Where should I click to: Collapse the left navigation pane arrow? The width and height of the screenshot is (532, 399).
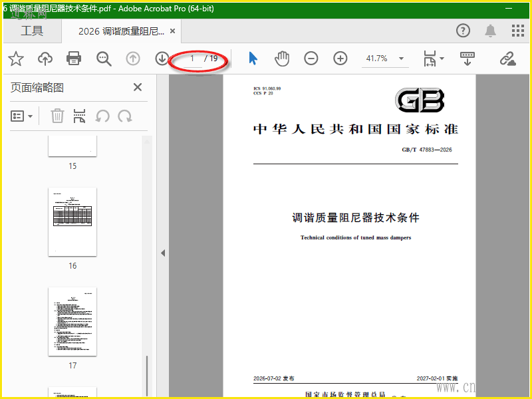pyautogui.click(x=163, y=253)
